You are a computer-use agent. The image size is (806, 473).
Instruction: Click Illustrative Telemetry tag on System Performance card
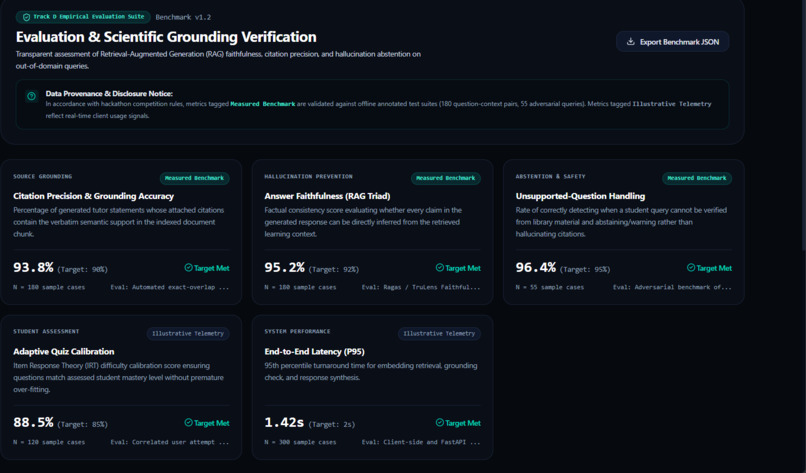[439, 333]
